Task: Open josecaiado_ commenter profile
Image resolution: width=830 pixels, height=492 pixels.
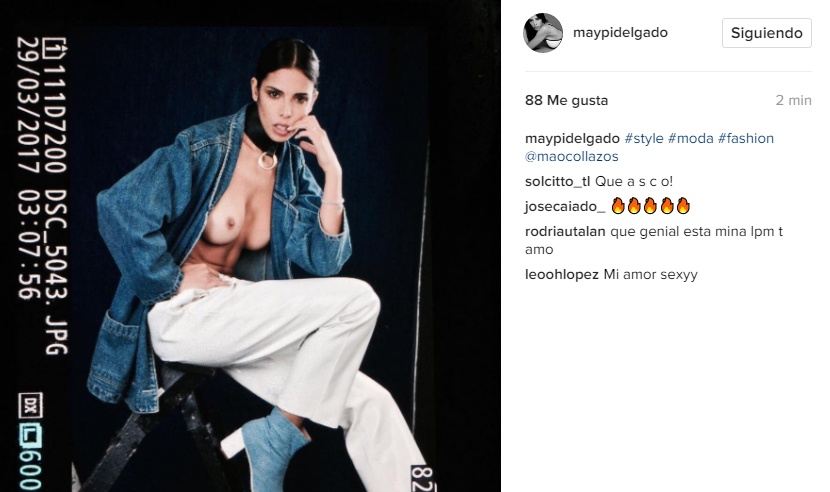Action: point(565,206)
